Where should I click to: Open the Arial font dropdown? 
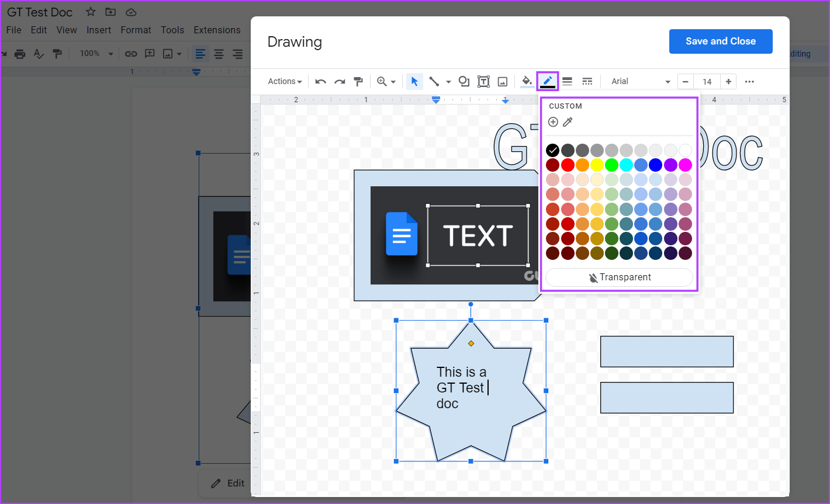coord(637,81)
